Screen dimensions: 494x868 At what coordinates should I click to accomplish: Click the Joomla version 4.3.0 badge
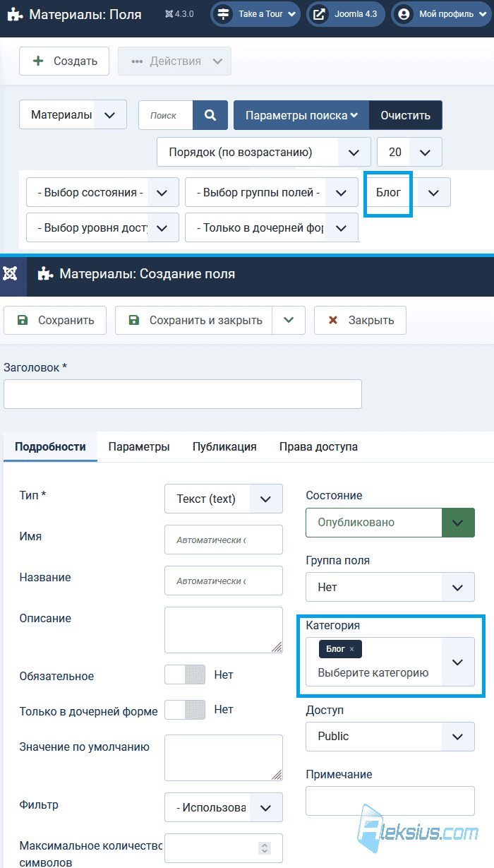179,14
